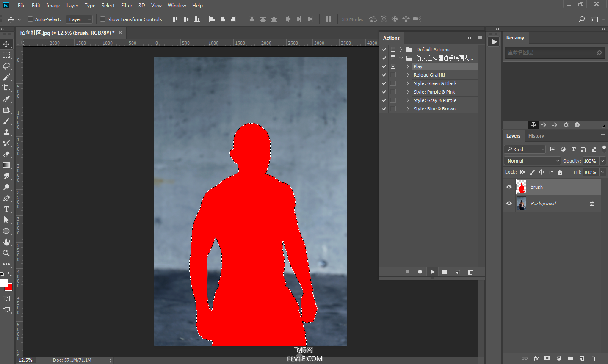Viewport: 608px width, 364px height.
Task: Expand the Play action steps
Action: 408,66
